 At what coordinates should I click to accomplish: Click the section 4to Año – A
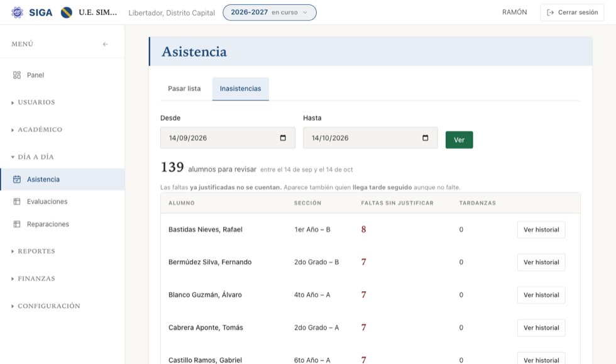(312, 295)
